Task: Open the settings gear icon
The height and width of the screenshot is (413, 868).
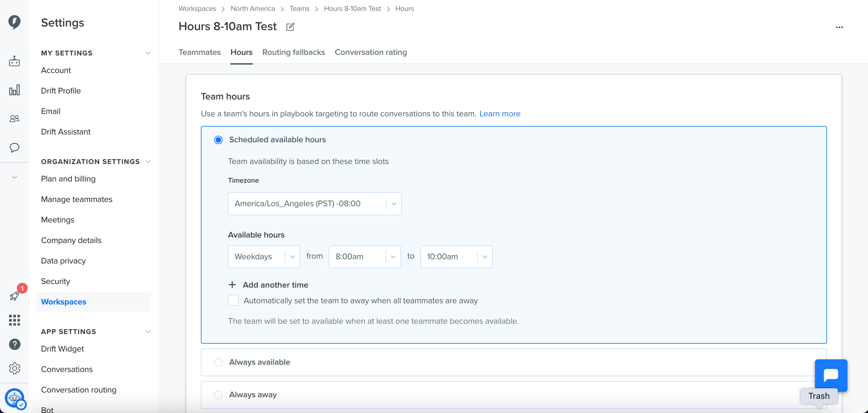Action: [14, 368]
